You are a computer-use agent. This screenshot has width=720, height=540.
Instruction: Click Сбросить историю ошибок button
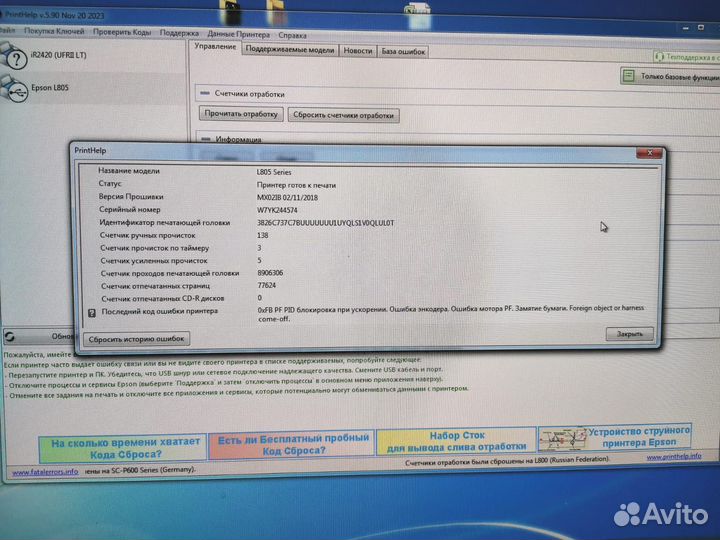[136, 339]
